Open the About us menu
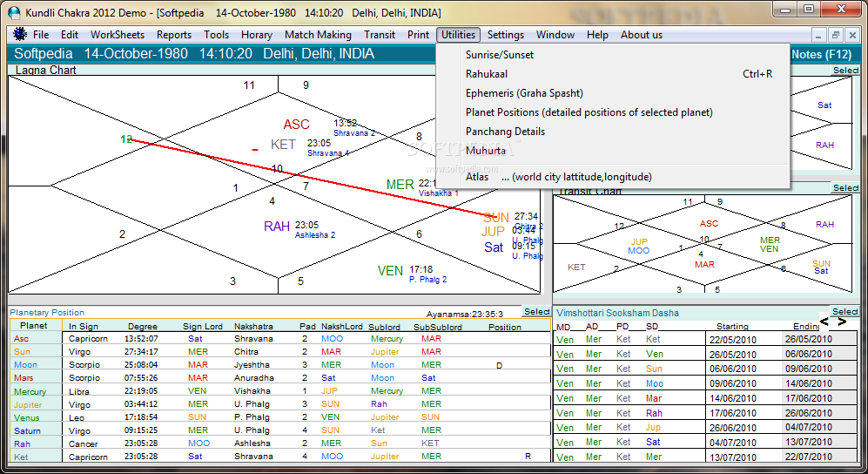The height and width of the screenshot is (474, 868). (x=641, y=34)
